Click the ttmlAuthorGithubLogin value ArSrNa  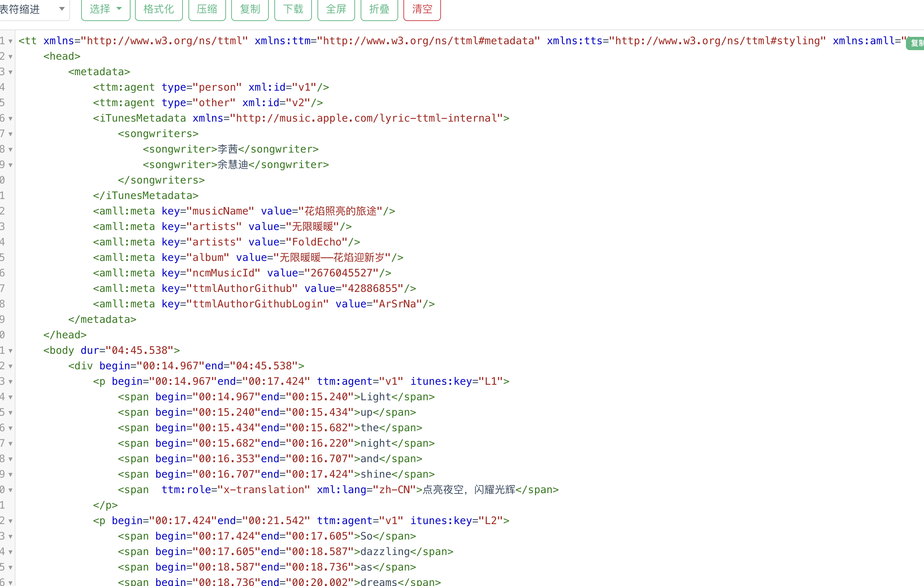tap(397, 304)
